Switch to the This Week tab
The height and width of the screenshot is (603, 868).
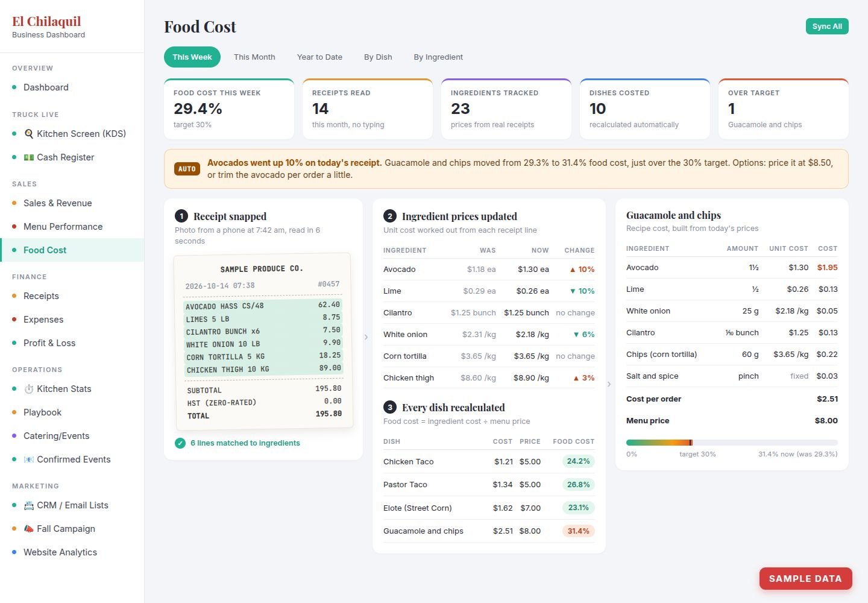192,57
